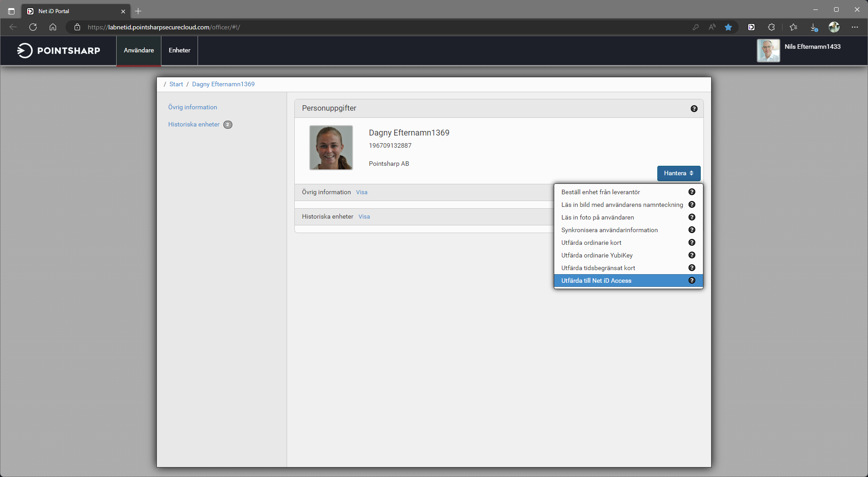Screen dimensions: 868x477
Task: Click Start breadcrumb link
Action: tap(176, 84)
